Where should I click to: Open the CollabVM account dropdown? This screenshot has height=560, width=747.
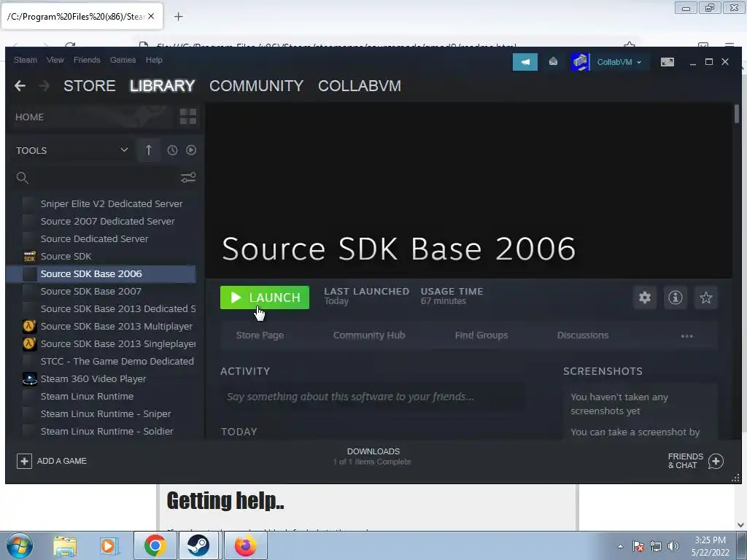pyautogui.click(x=619, y=62)
